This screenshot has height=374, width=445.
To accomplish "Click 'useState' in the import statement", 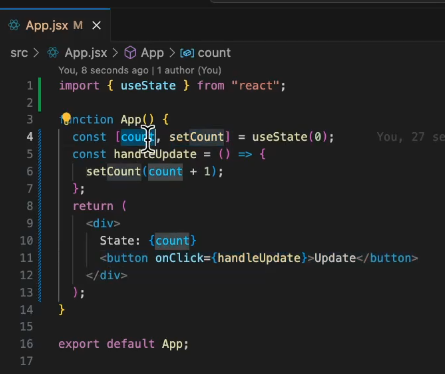I will (148, 86).
